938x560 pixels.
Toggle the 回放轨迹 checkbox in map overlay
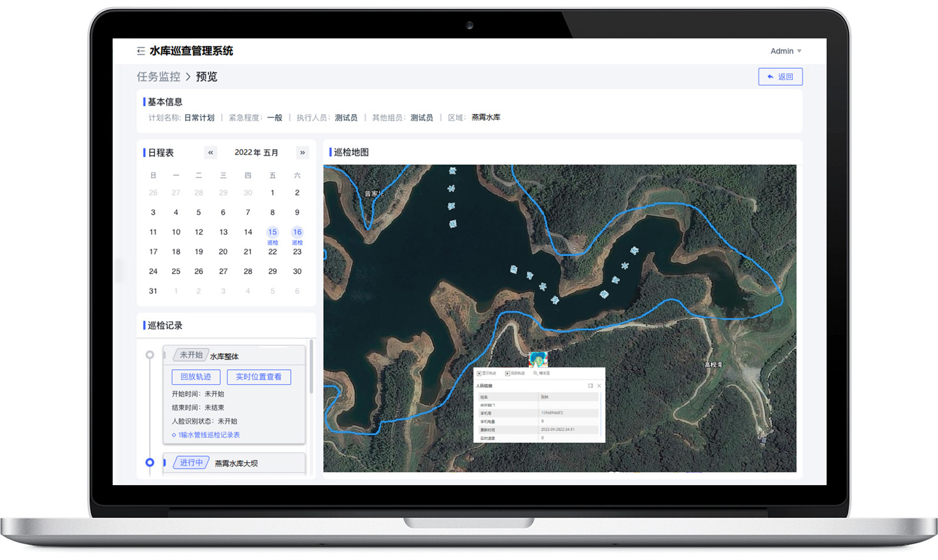point(507,372)
